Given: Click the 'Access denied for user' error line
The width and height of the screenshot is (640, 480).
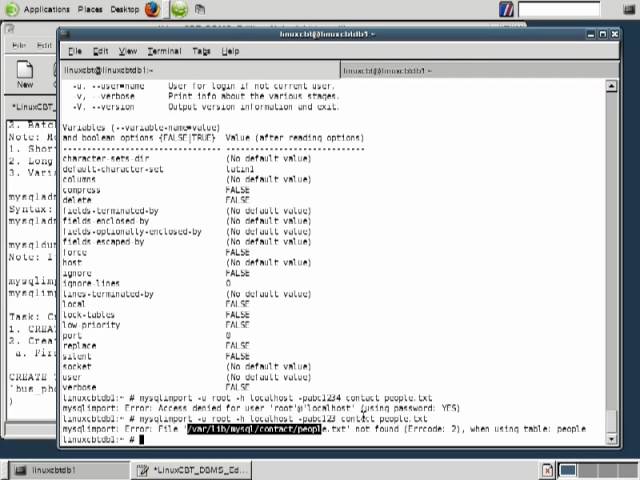Looking at the screenshot, I should click(261, 408).
